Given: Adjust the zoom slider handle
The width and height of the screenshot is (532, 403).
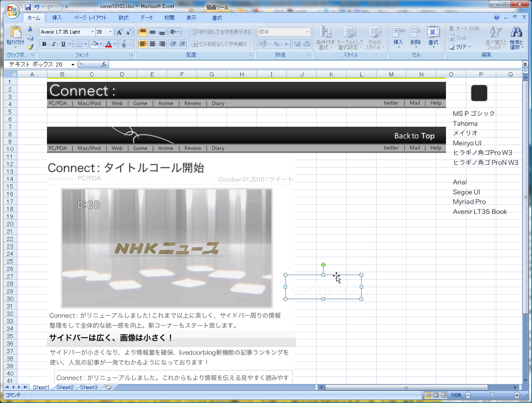Looking at the screenshot, I should click(x=493, y=395).
